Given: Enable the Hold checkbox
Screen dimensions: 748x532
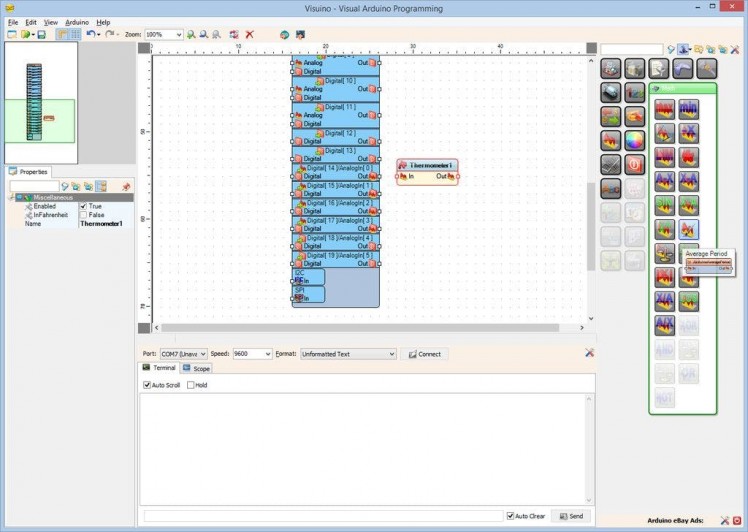Looking at the screenshot, I should pyautogui.click(x=191, y=385).
